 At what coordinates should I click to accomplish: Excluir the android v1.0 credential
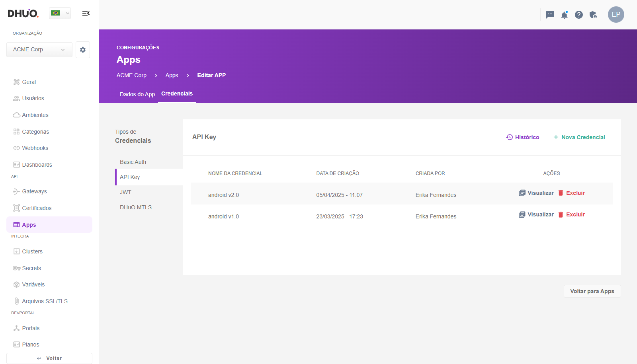(x=571, y=214)
